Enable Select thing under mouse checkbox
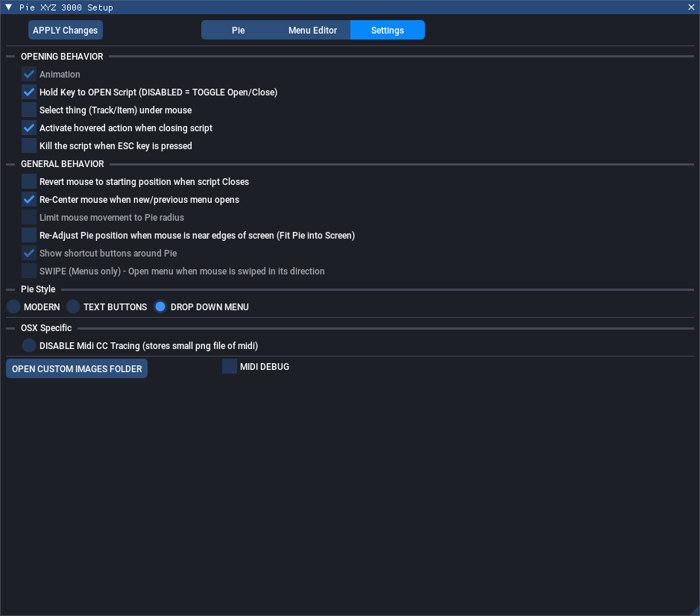 (29, 110)
